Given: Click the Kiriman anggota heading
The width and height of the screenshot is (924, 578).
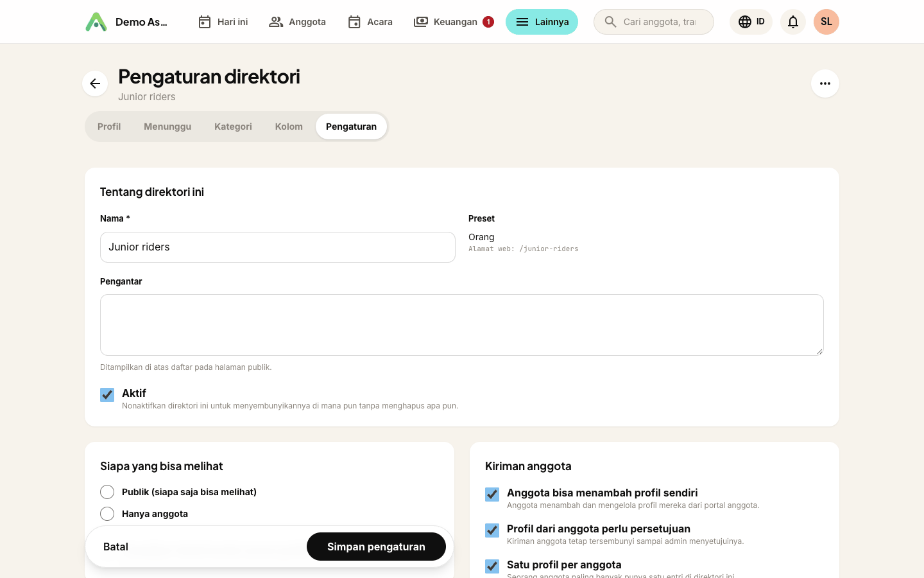Looking at the screenshot, I should tap(528, 466).
